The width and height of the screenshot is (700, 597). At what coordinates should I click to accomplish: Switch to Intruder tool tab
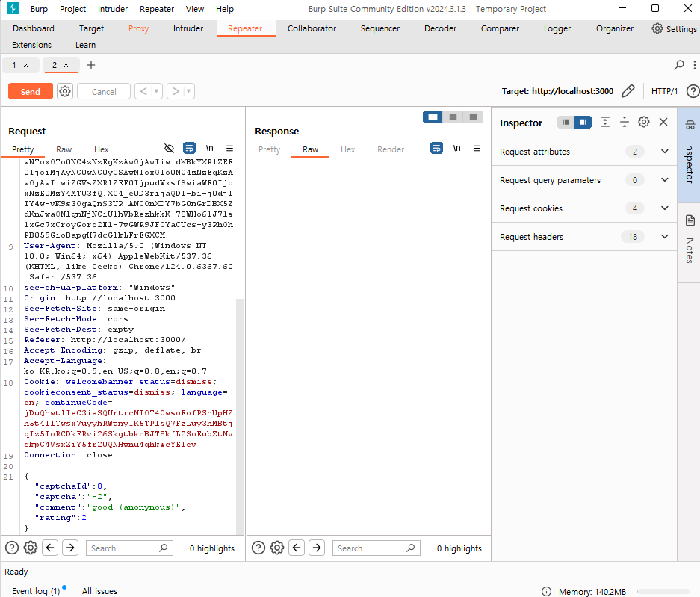click(x=188, y=28)
